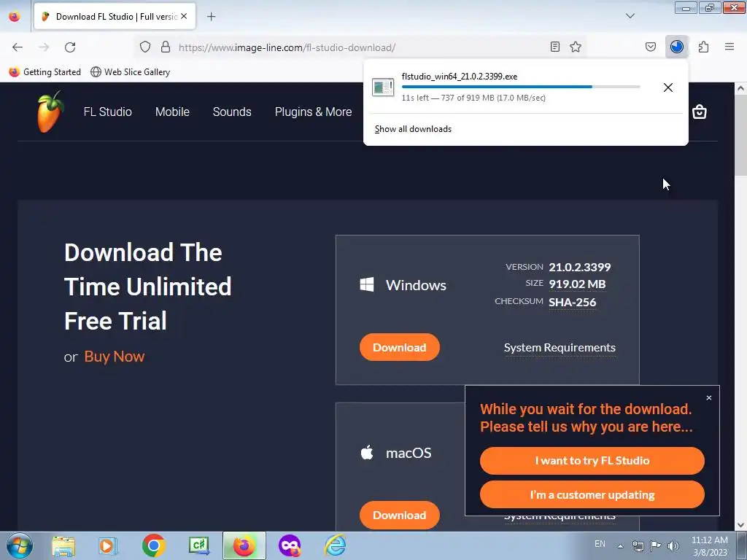Click the size value 919.02 MB
The width and height of the screenshot is (747, 560).
(578, 284)
